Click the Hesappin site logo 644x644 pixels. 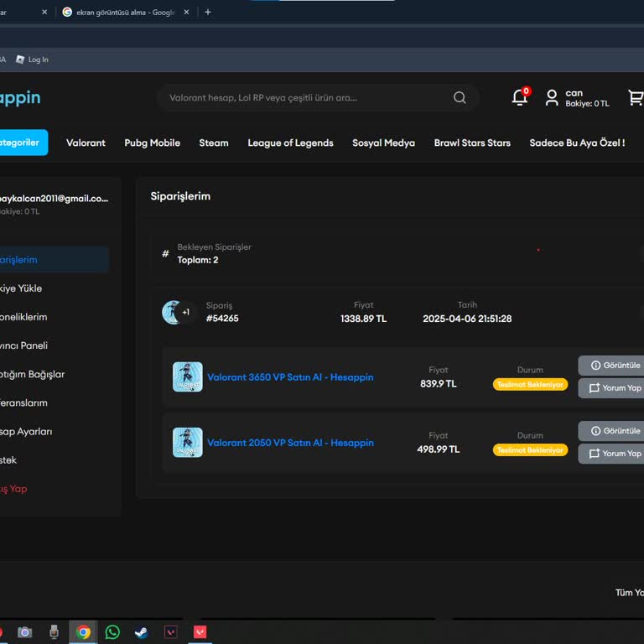(20, 98)
